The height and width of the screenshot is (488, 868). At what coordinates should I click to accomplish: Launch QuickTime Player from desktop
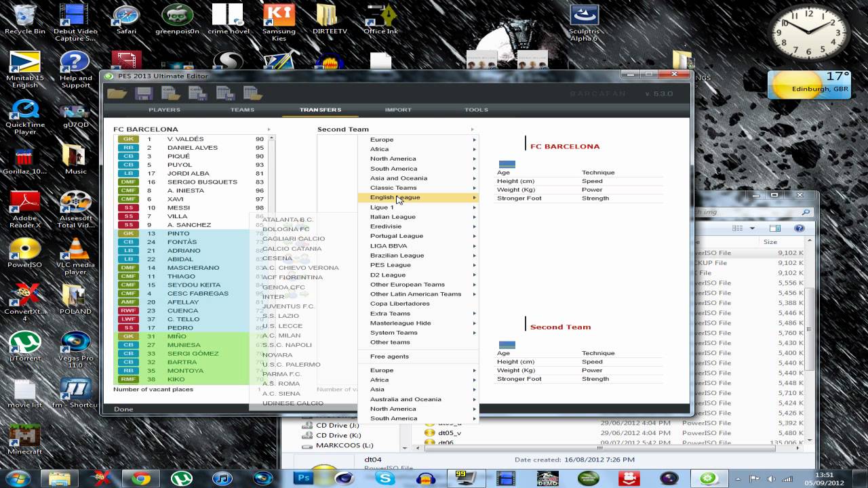pyautogui.click(x=25, y=115)
